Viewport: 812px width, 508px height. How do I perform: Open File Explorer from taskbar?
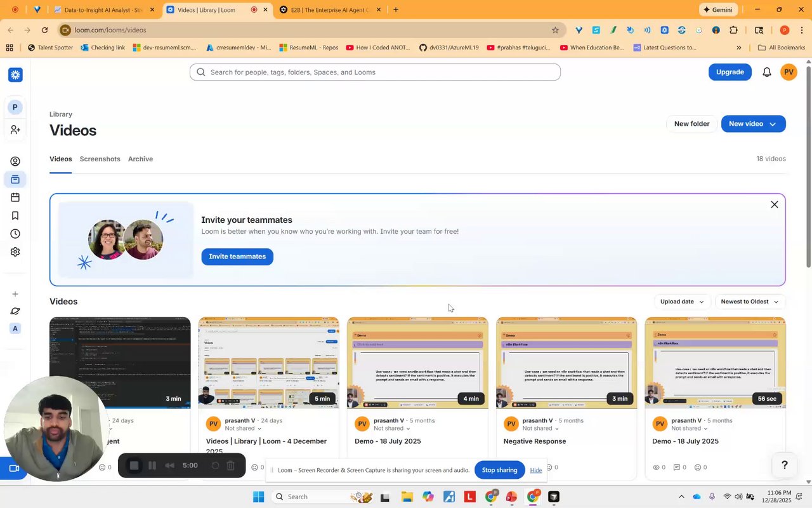[407, 497]
